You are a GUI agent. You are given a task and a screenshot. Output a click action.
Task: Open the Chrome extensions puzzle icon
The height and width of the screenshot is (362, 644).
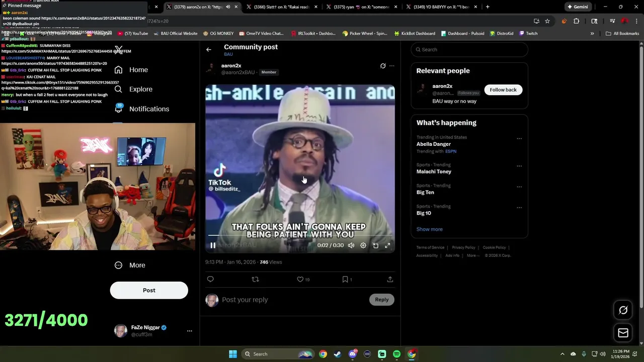click(577, 21)
